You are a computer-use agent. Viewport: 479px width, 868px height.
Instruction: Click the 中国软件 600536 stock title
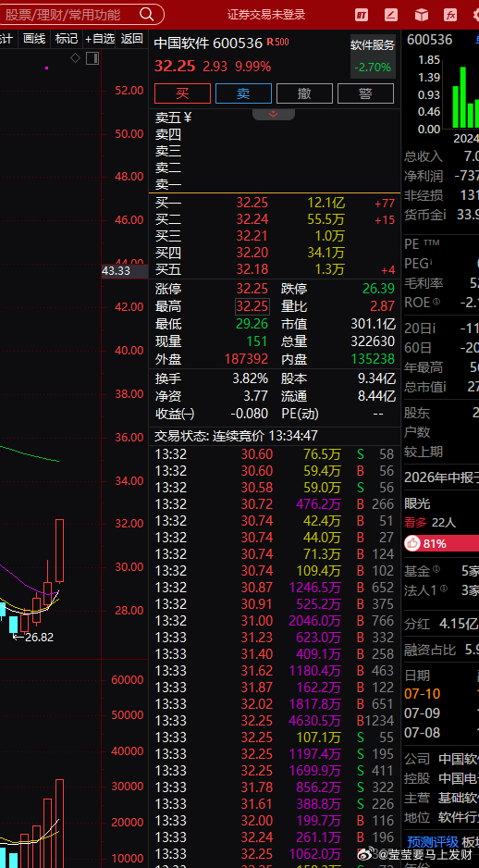point(208,43)
